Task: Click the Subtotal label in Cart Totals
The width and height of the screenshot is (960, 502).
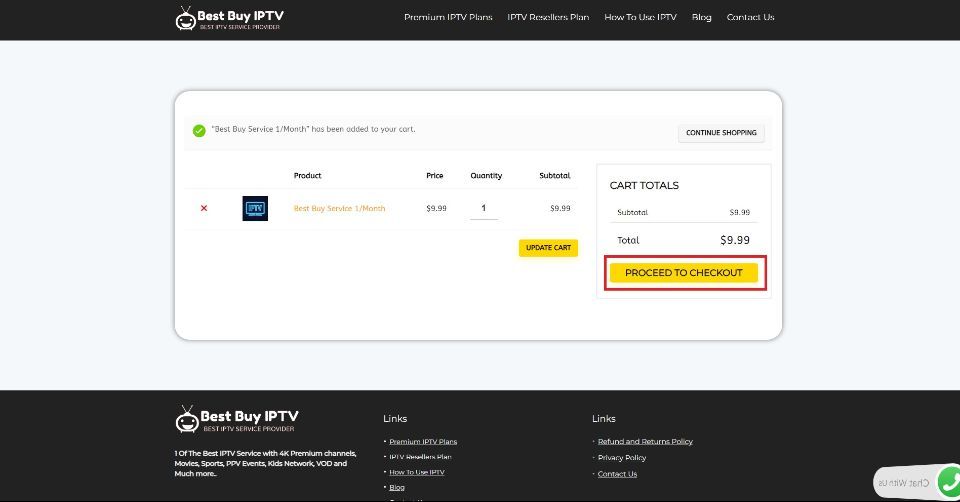Action: [x=632, y=212]
